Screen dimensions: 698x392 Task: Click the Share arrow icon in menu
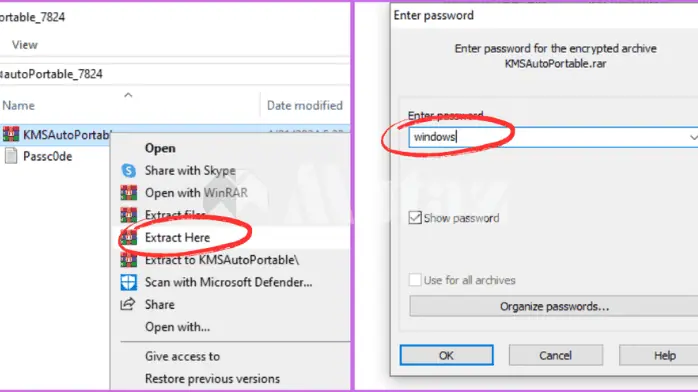click(128, 304)
